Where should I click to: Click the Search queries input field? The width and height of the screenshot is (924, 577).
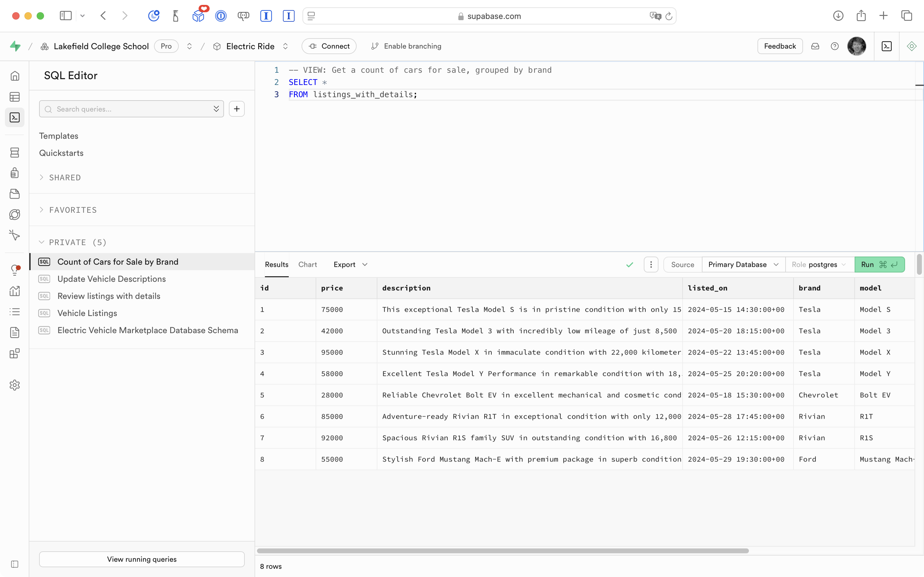[130, 109]
